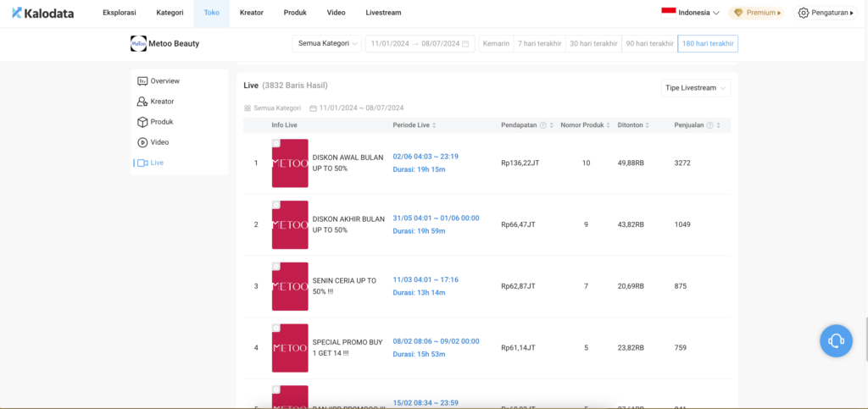Click Pendapatan help question icon
The height and width of the screenshot is (409, 868).
[543, 125]
